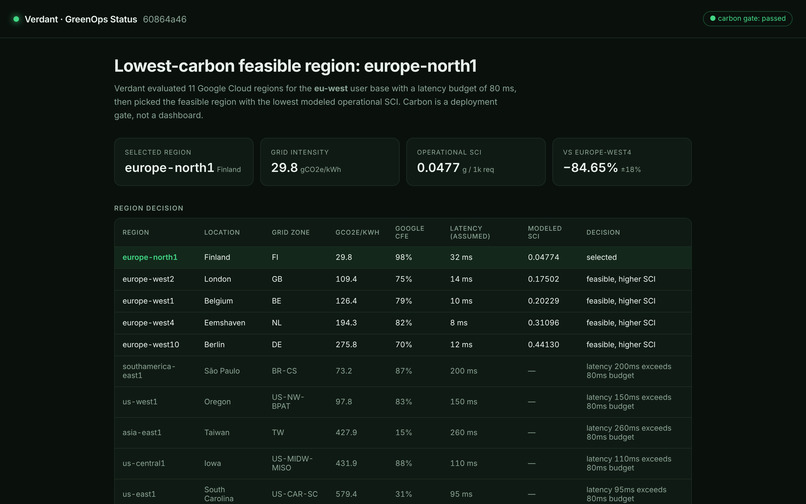This screenshot has width=806, height=504.
Task: Open the Selected Region europe-north1 card
Action: pos(184,161)
